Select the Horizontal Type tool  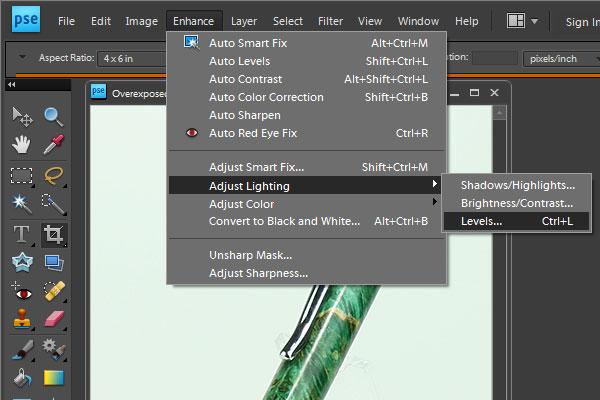[x=21, y=235]
